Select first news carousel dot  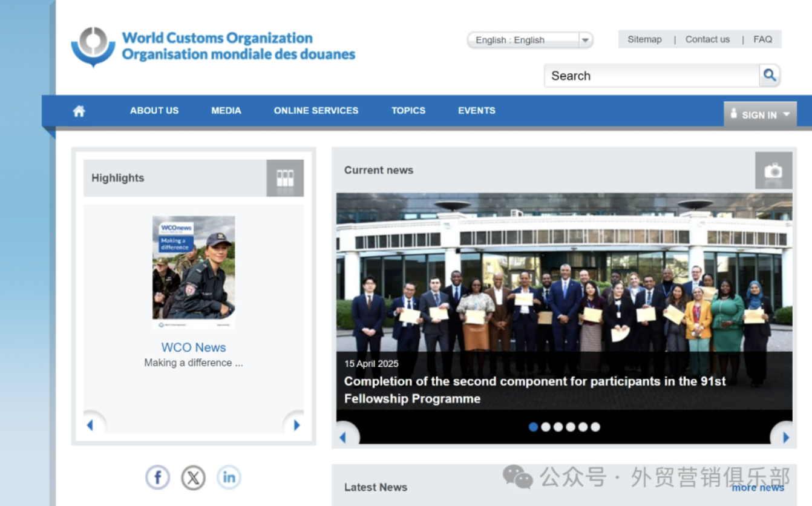533,427
